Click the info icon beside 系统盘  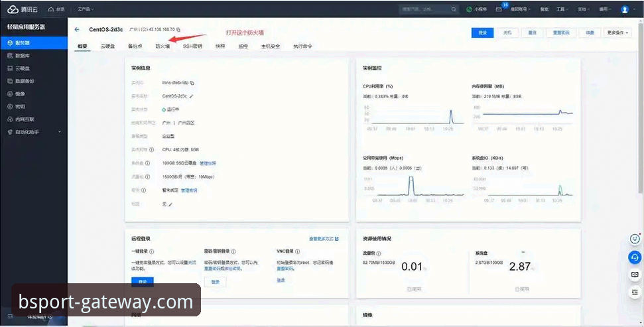[x=147, y=163]
